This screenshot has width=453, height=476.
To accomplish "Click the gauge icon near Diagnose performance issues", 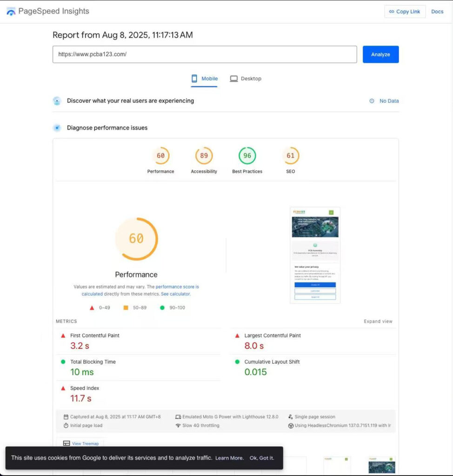I will click(x=57, y=127).
